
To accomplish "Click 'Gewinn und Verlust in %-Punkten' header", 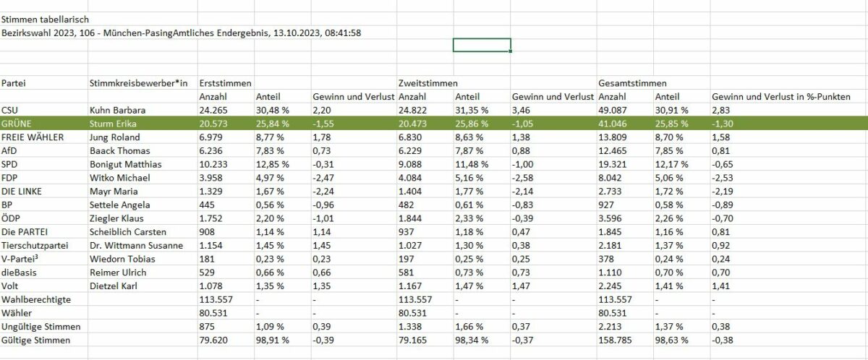I will tap(783, 97).
